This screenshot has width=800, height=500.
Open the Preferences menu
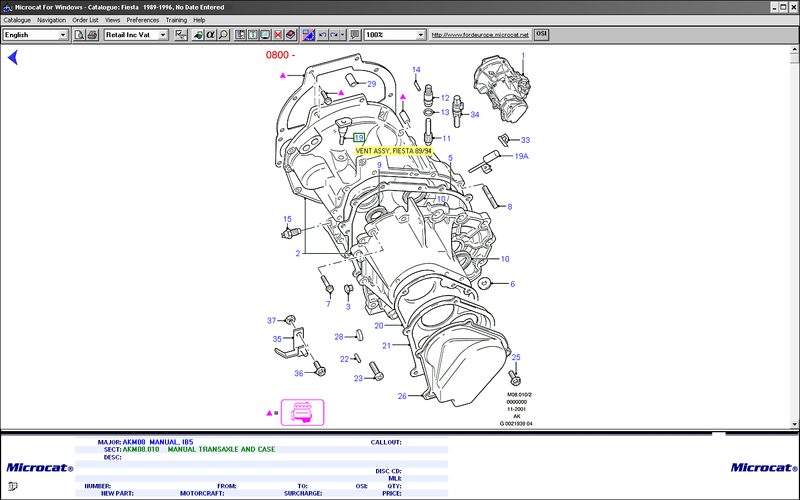pos(143,20)
